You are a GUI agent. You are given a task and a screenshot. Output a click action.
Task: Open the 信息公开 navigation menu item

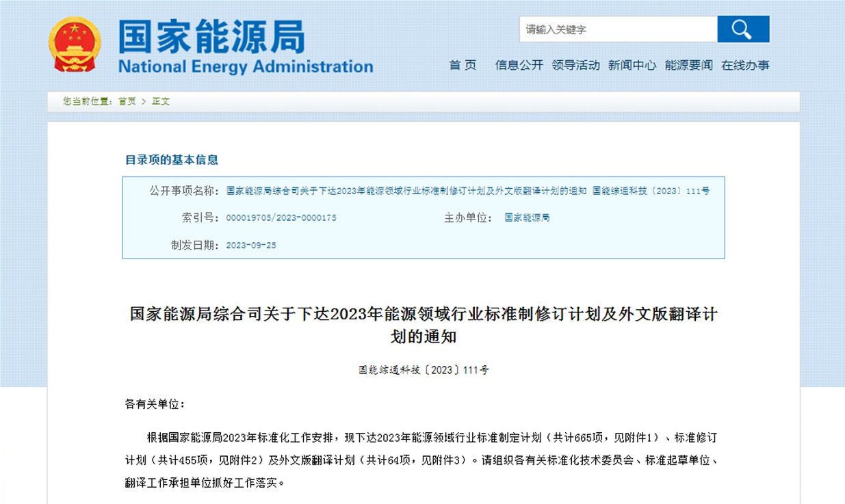point(518,66)
